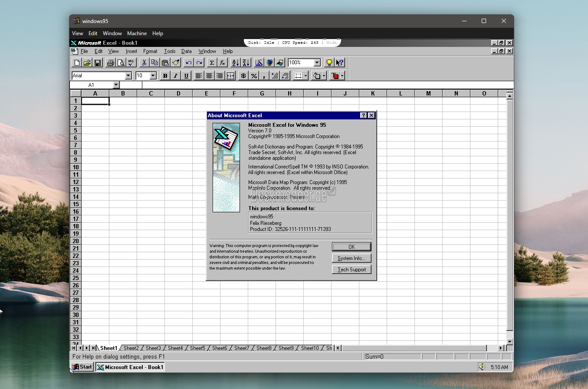Open the 100% zoom dropdown

pos(317,63)
